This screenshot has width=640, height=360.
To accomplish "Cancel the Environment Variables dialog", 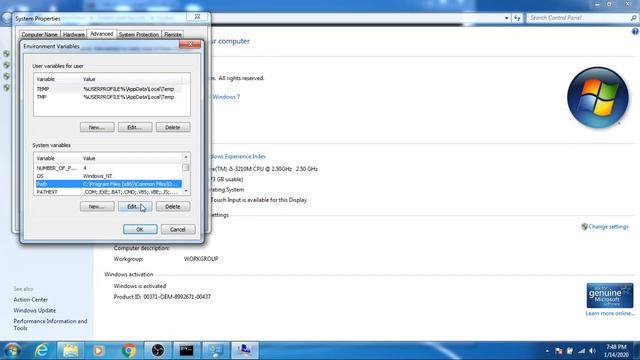I will [x=178, y=229].
